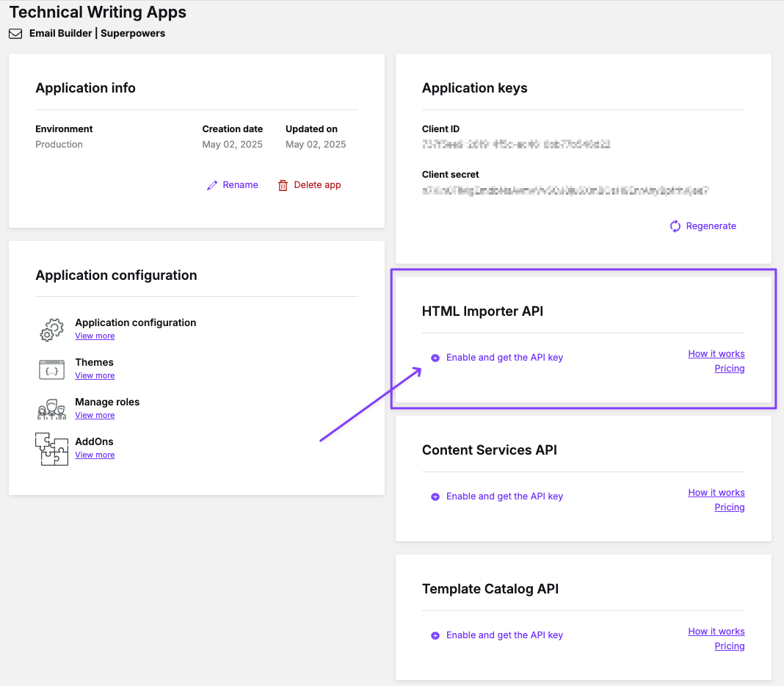Screen dimensions: 784x686
Task: Click the plus icon under Content Services API
Action: tap(435, 497)
